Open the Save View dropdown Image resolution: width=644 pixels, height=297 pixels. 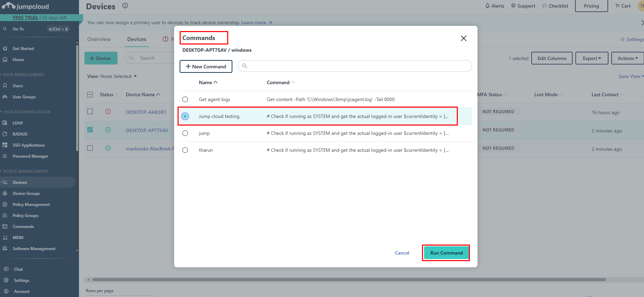[x=631, y=76]
